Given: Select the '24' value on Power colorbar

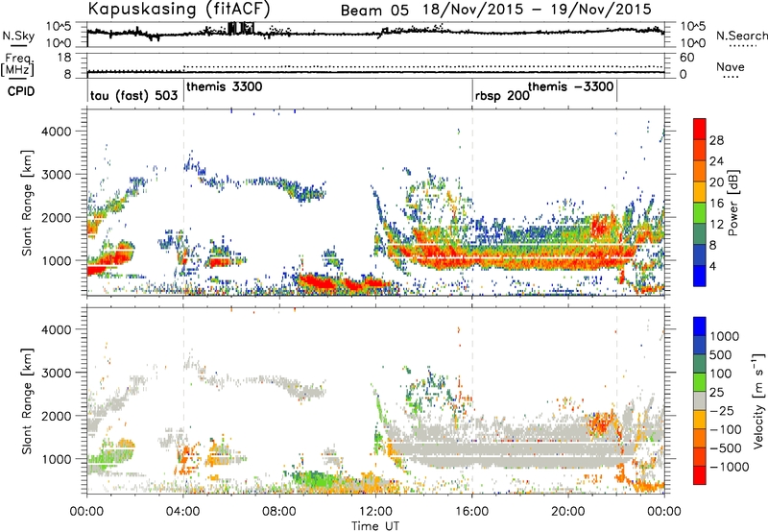Looking at the screenshot, I should click(716, 161).
